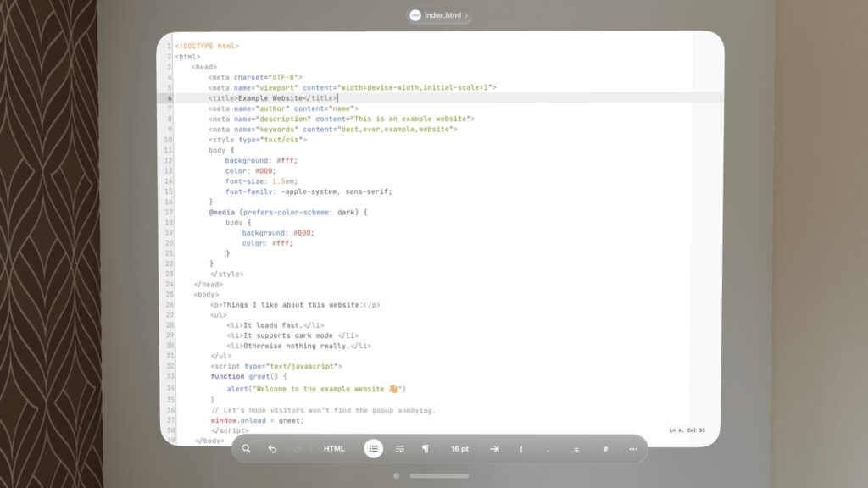Click the 'font-size: 1.5em;' line
868x488 pixels.
[261, 181]
